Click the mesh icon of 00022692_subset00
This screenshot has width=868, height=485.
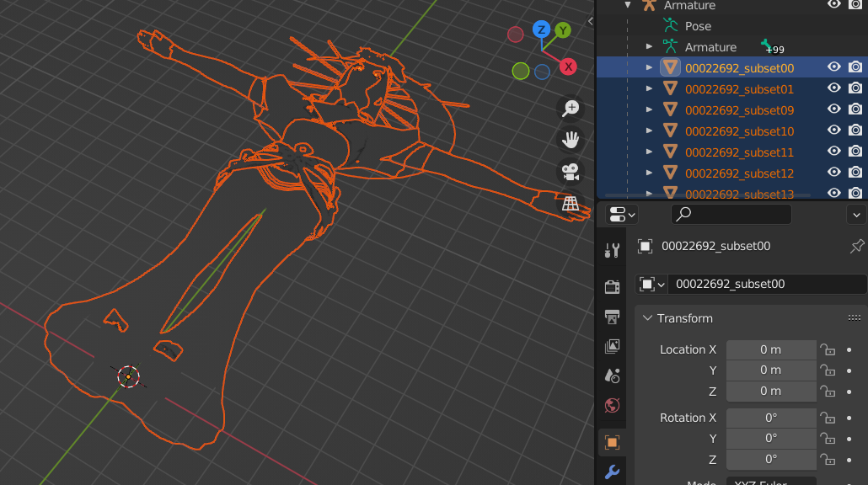670,67
